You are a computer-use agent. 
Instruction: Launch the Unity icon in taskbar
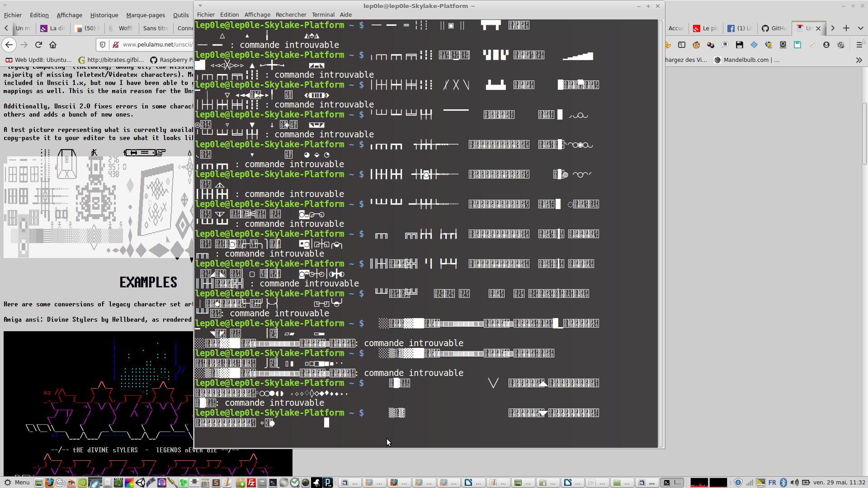click(x=140, y=483)
